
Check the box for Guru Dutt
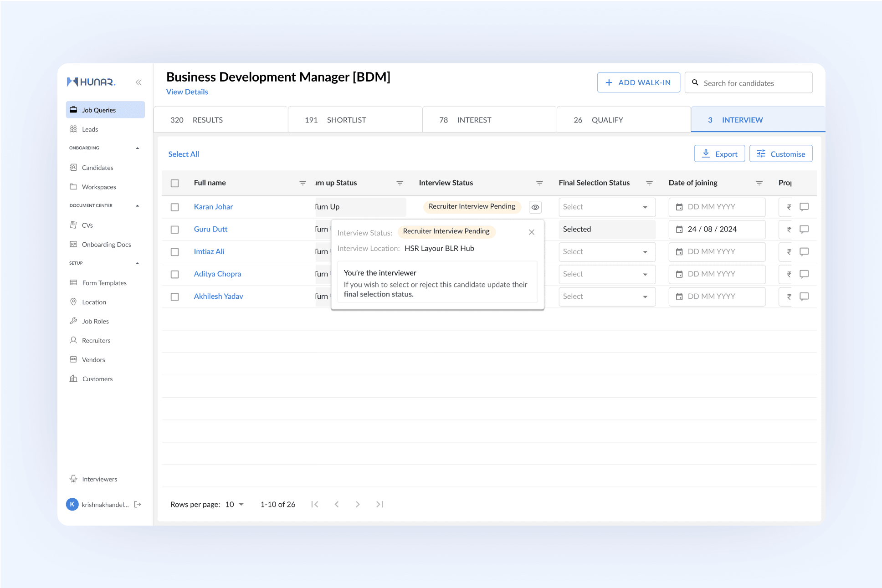(x=174, y=230)
